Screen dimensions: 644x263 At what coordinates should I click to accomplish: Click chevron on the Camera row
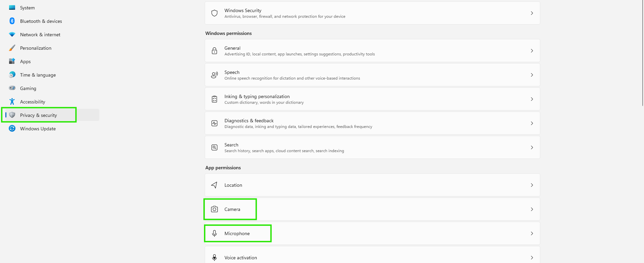(x=532, y=209)
